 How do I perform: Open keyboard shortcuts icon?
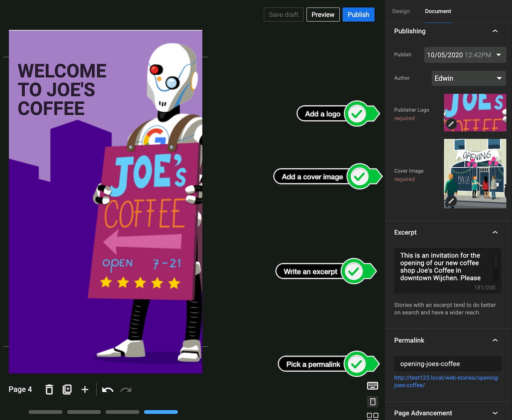coord(372,386)
